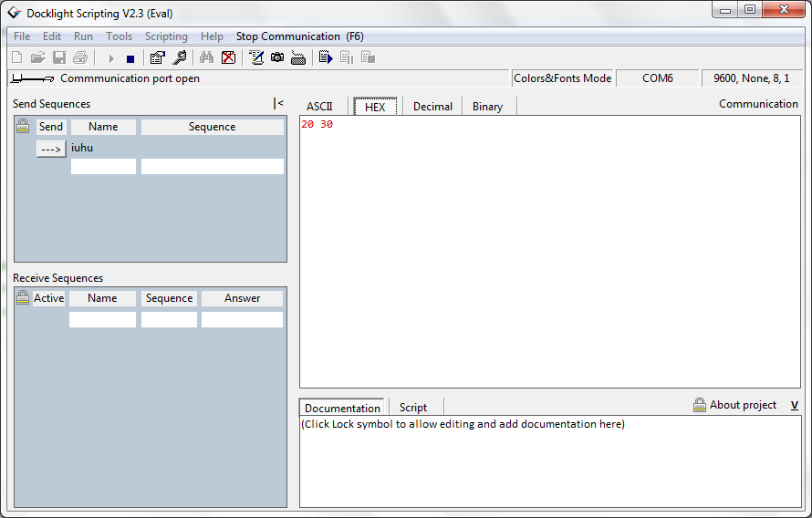Screen dimensions: 812x518
Task: Toggle the lock beside About project
Action: pyautogui.click(x=700, y=405)
